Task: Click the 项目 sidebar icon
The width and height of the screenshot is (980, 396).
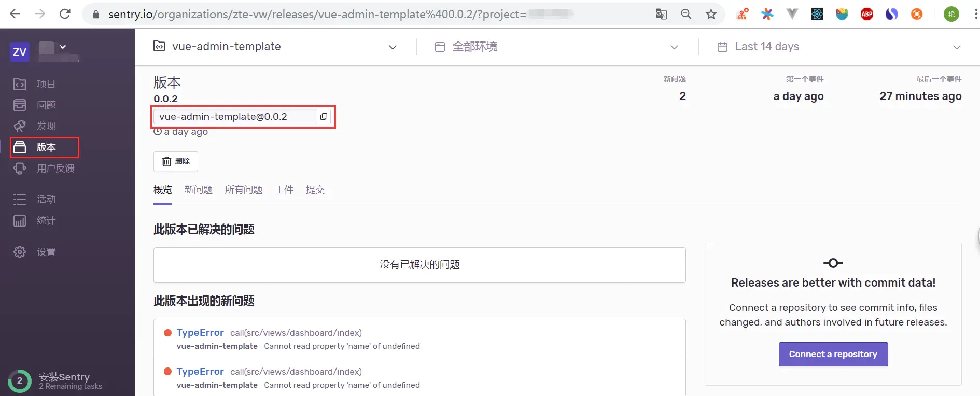Action: click(x=20, y=84)
